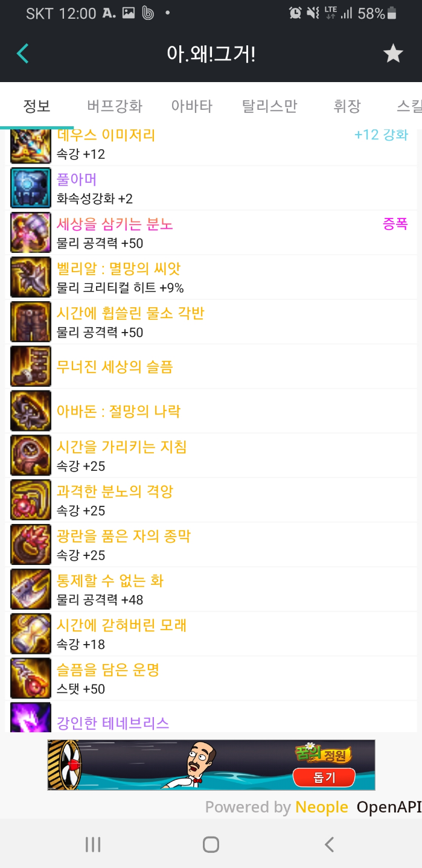The width and height of the screenshot is (422, 868).
Task: Open the 시간에 갇혀버린 모래 hourglass icon
Action: tap(31, 634)
